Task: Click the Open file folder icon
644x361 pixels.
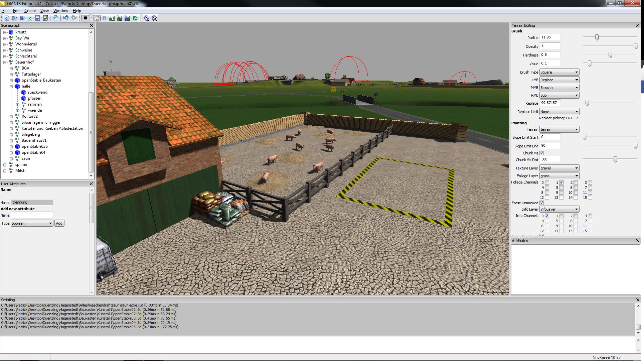Action: click(x=14, y=18)
